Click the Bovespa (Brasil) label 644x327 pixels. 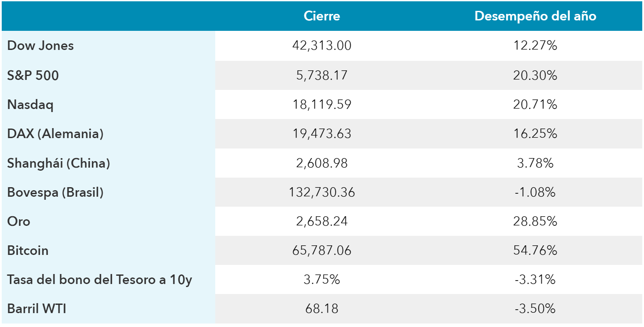[x=56, y=192]
